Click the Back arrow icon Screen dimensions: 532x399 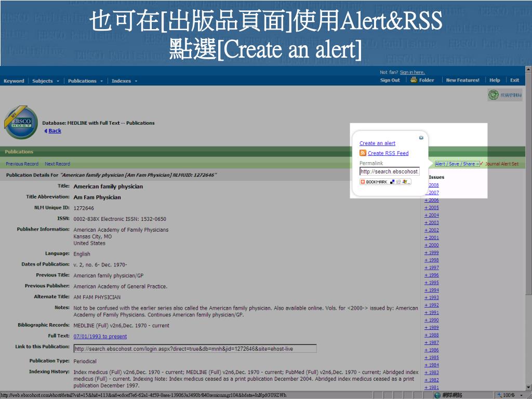(x=46, y=131)
